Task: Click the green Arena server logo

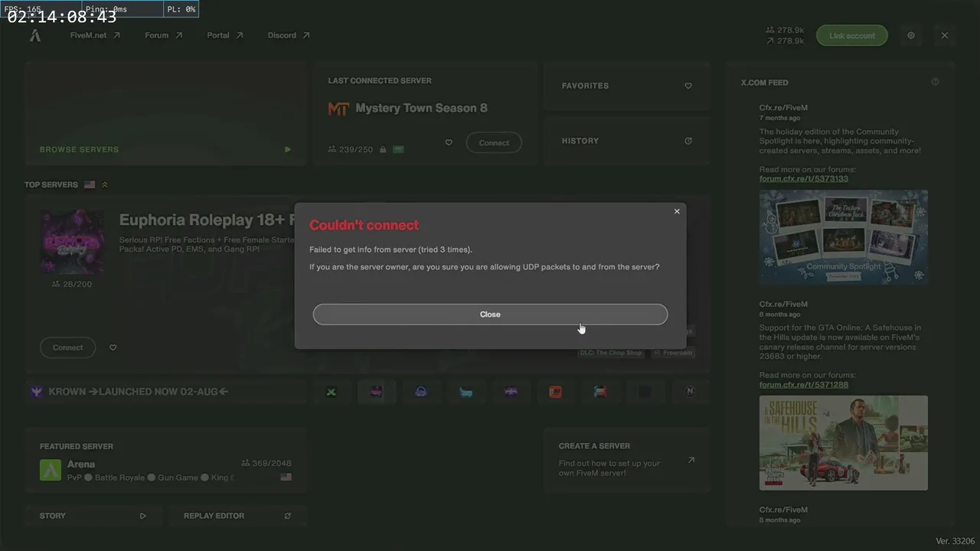Action: pyautogui.click(x=51, y=469)
